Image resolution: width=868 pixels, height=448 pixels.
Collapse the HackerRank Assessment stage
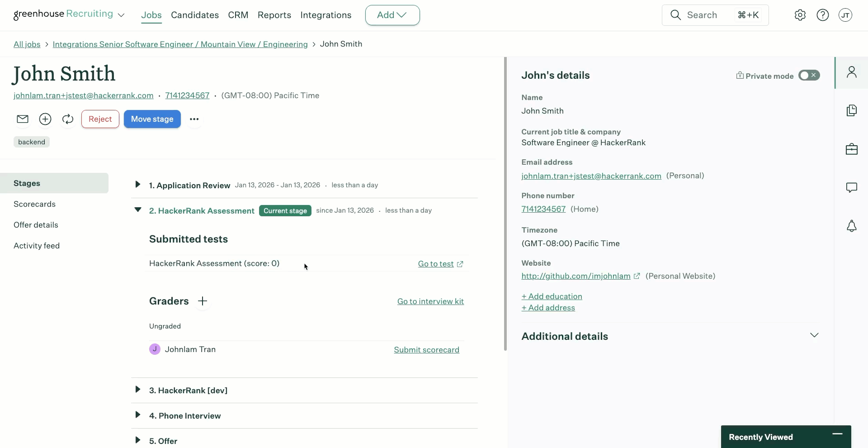pos(138,210)
